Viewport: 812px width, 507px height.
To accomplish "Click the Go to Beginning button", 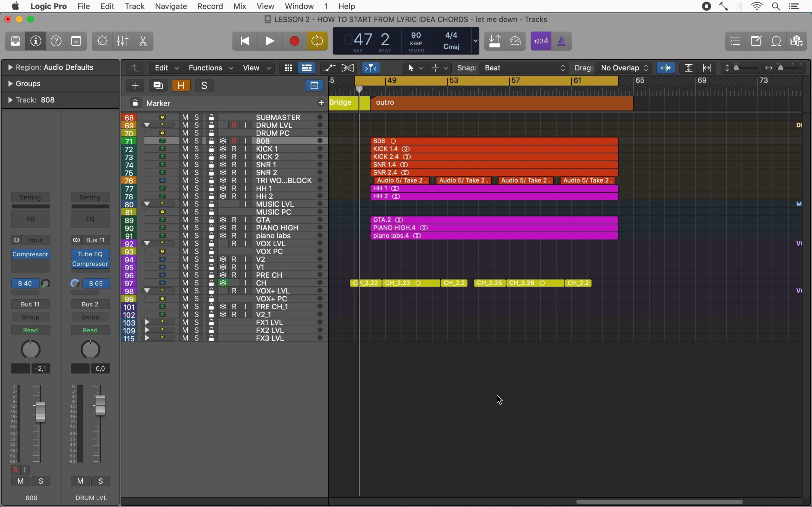I will click(x=245, y=41).
